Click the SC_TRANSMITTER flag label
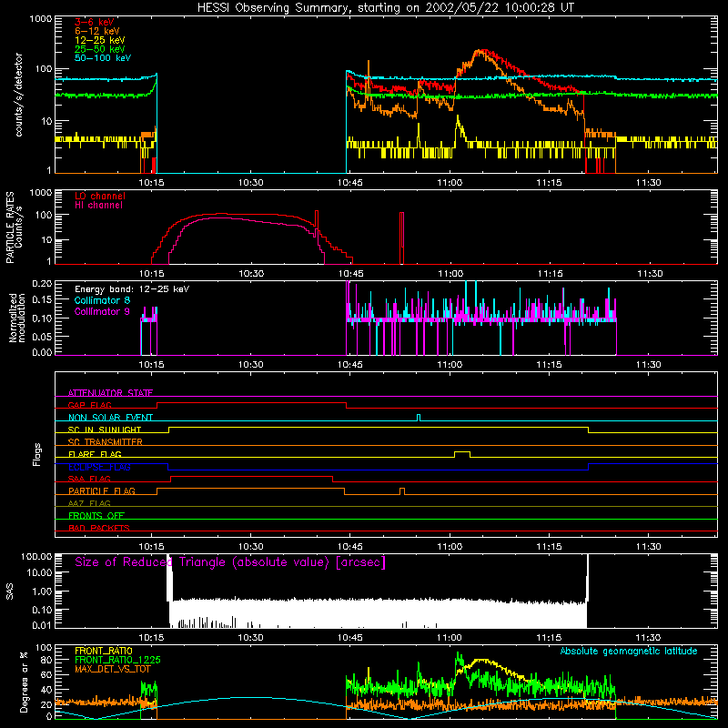The width and height of the screenshot is (728, 728). (106, 442)
